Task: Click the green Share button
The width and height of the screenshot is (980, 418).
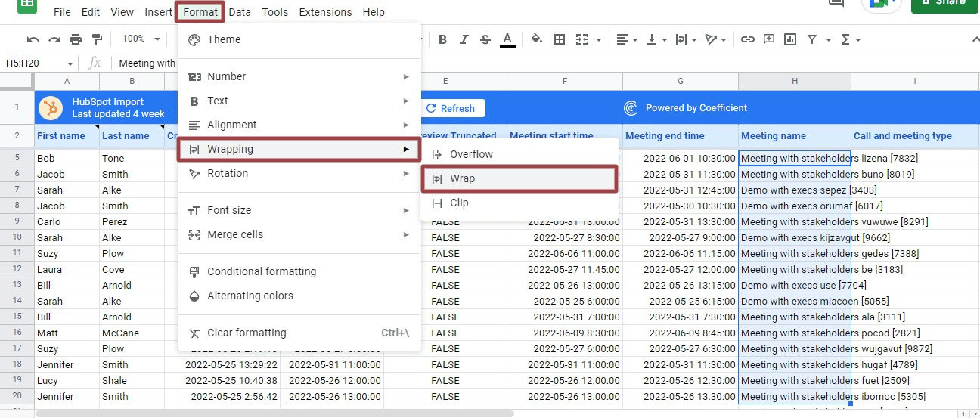Action: click(944, 4)
